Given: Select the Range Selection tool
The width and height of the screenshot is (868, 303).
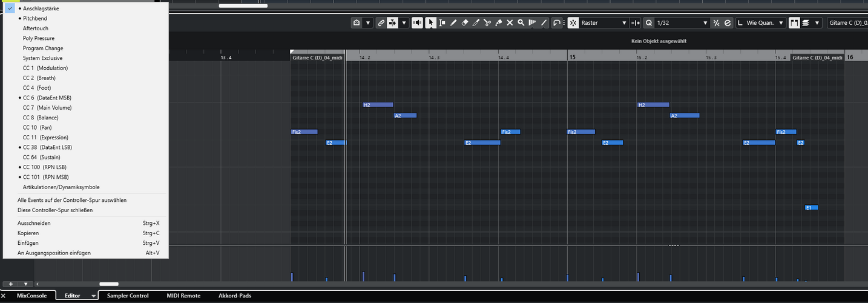Looking at the screenshot, I should pos(442,22).
